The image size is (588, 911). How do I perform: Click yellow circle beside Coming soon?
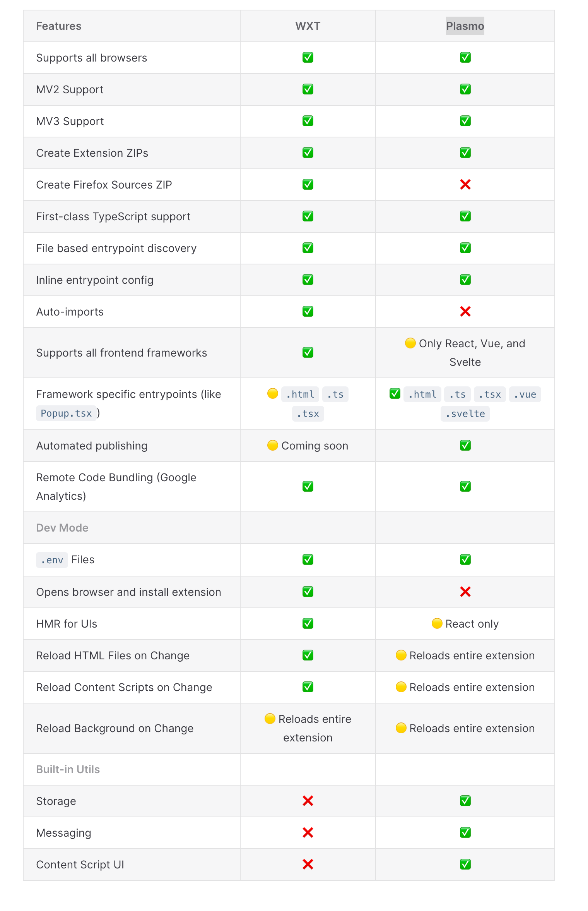click(x=272, y=445)
